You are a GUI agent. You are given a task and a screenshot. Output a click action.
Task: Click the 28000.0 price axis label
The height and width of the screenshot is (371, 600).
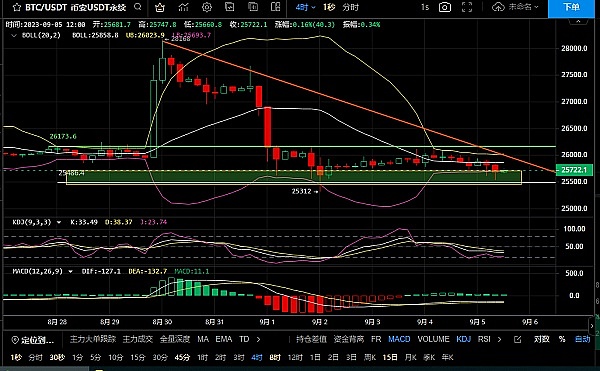pos(574,48)
